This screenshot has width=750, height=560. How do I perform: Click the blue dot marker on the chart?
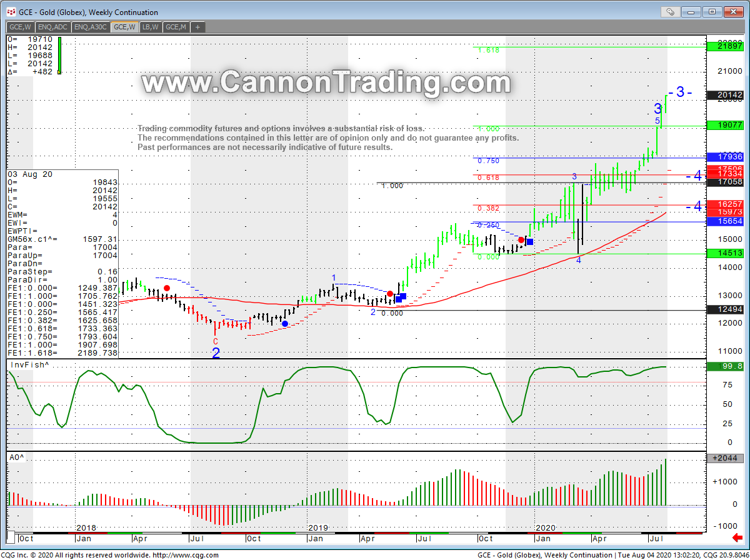click(285, 324)
